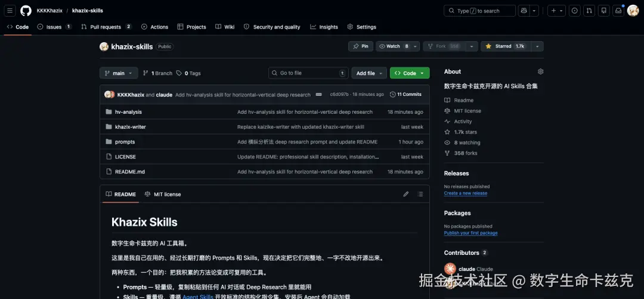
Task: Open MIT license link in About
Action: [463, 111]
